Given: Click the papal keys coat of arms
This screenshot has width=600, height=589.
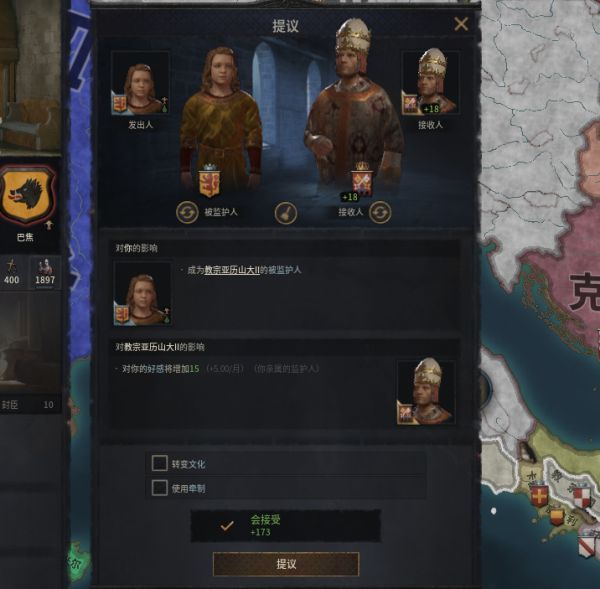Looking at the screenshot, I should (x=362, y=180).
